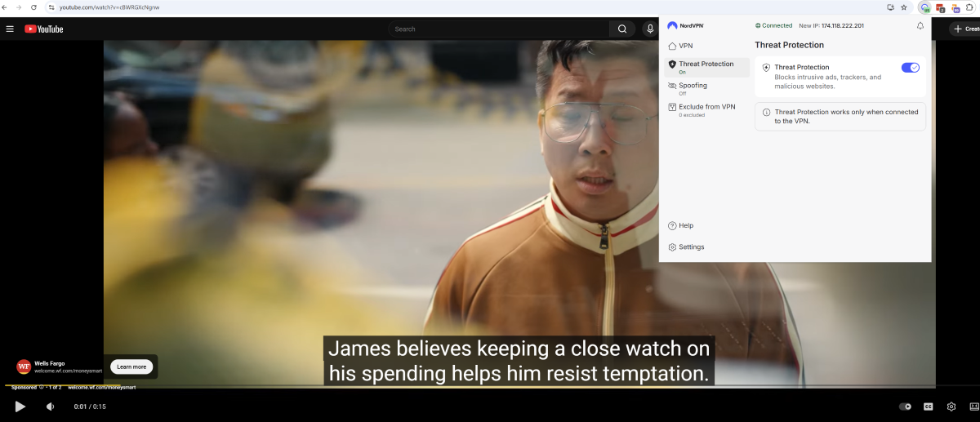Click the install/cast screen icon in address bar
Image resolution: width=980 pixels, height=422 pixels.
click(890, 7)
